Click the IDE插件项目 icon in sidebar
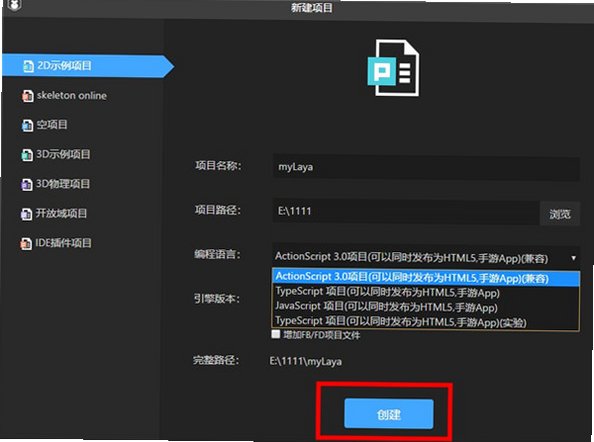 (x=26, y=244)
